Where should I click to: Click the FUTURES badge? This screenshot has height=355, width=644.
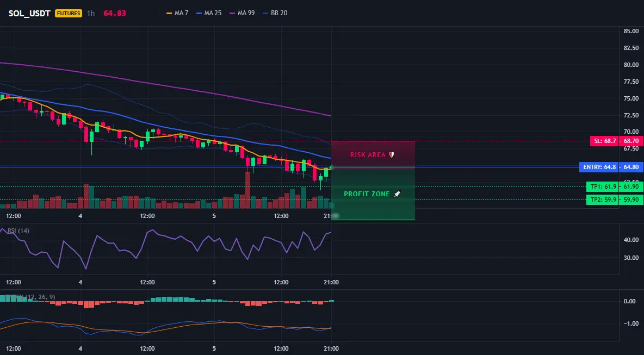click(68, 13)
